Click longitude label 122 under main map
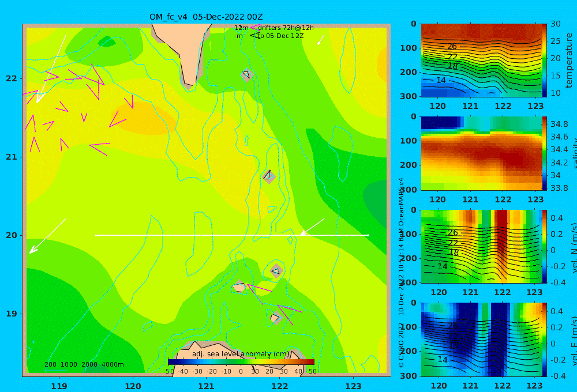 pos(280,386)
